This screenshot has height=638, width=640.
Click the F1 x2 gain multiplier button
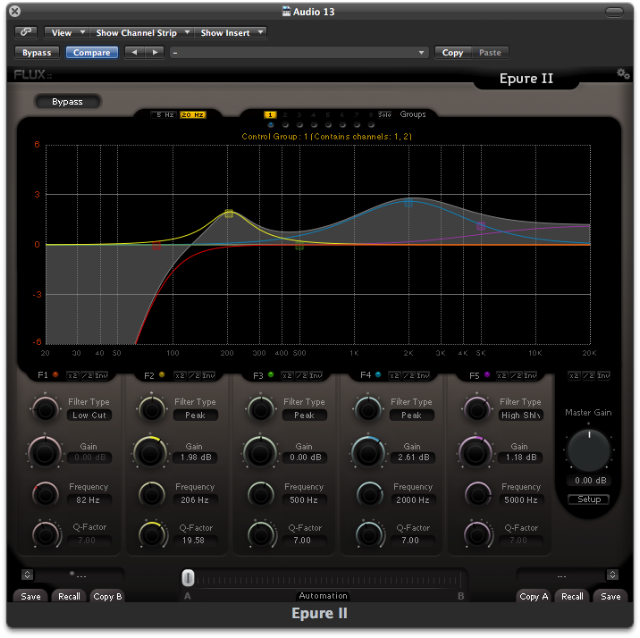coord(72,375)
